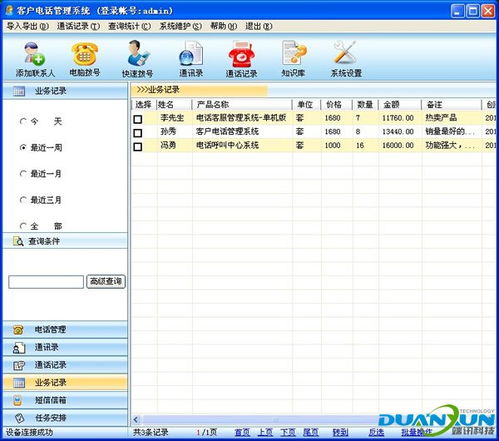Open the 通讯录 address book toolbar icon

tap(191, 60)
